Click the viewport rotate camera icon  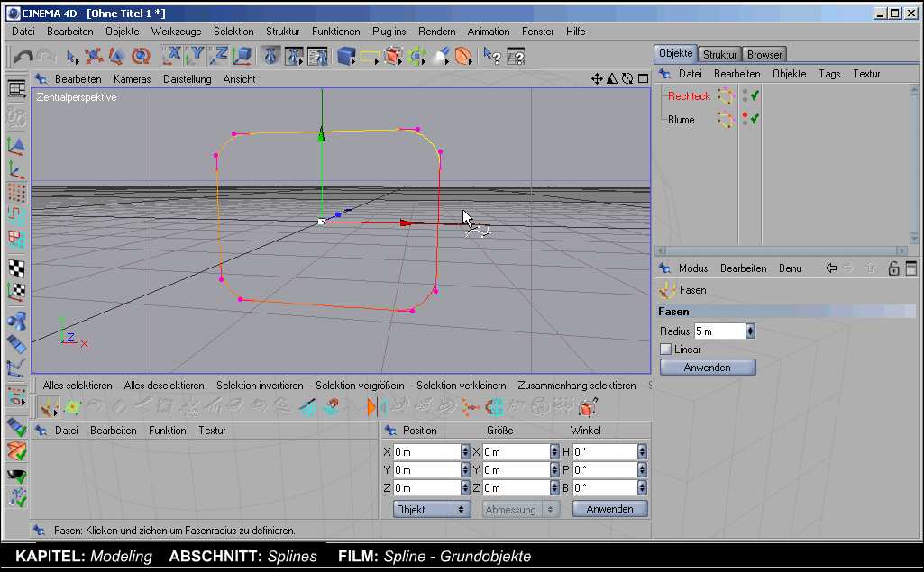[627, 78]
